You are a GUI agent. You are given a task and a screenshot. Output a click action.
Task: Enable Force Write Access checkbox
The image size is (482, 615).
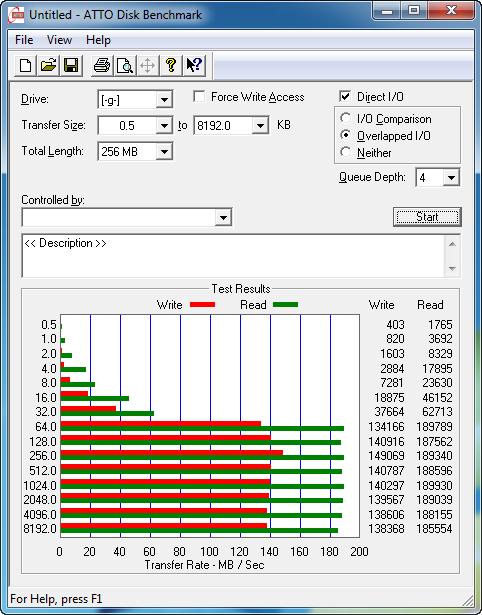click(199, 97)
